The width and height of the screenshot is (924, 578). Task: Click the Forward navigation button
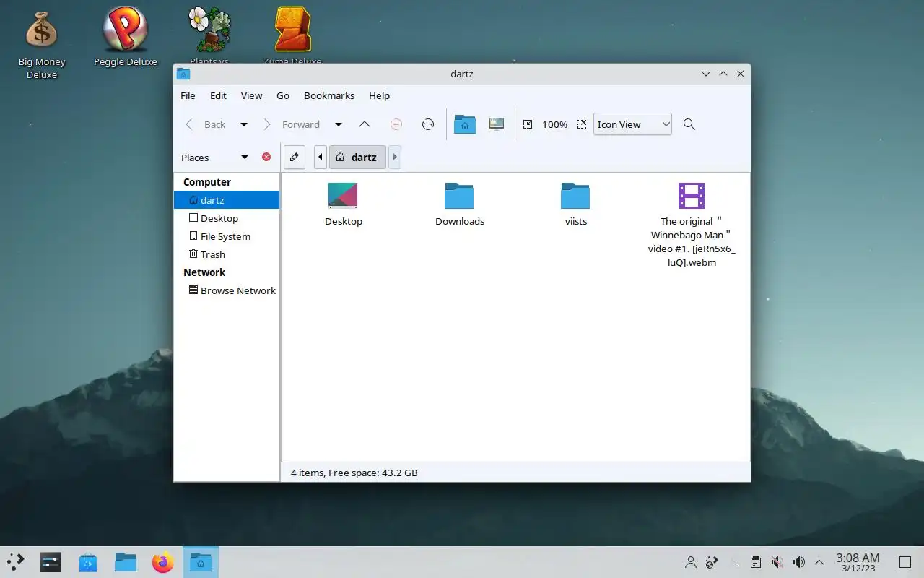(x=292, y=124)
